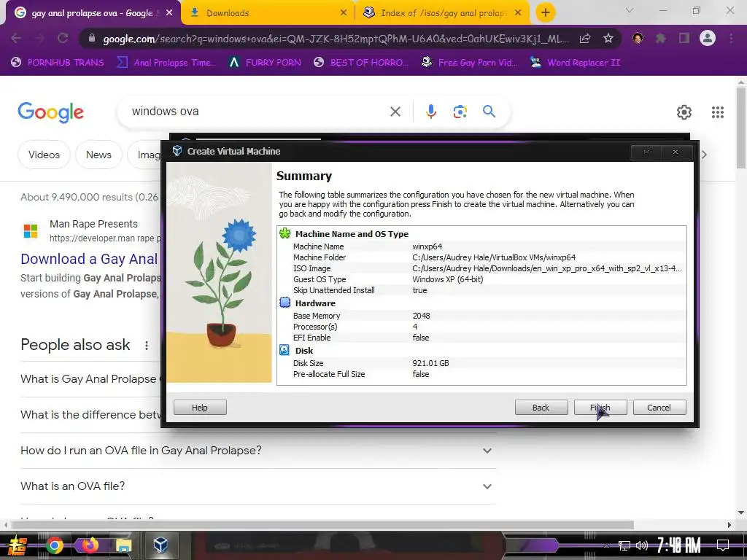The height and width of the screenshot is (560, 747).
Task: Open the Chrome extensions puzzle icon
Action: [x=660, y=38]
